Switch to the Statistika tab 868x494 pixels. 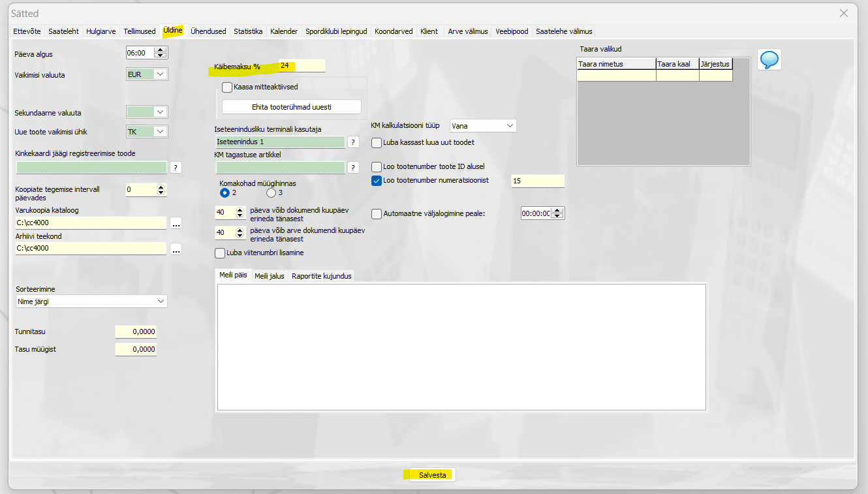tap(248, 31)
